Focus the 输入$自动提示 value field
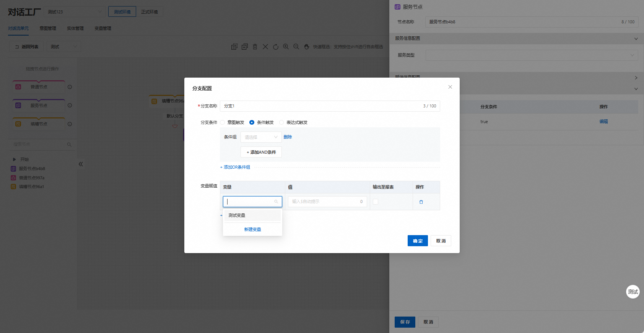Viewport: 644px width, 333px height. 327,201
